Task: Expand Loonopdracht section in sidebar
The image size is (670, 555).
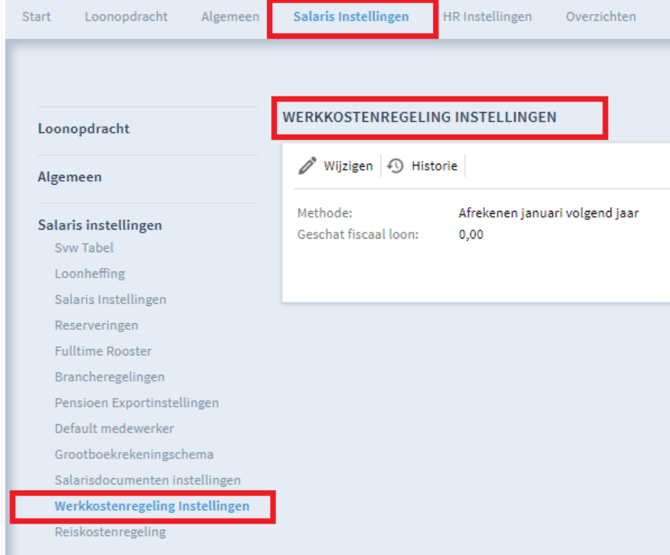Action: pos(84,129)
